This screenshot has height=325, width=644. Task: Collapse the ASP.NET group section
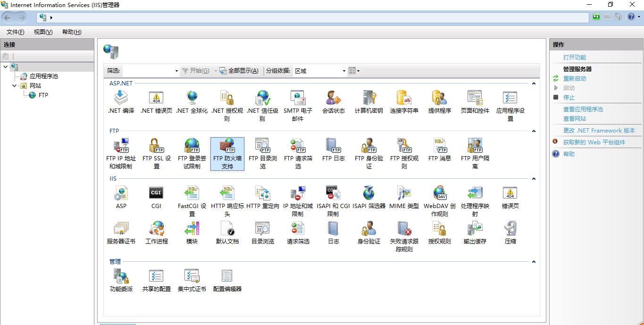(534, 83)
